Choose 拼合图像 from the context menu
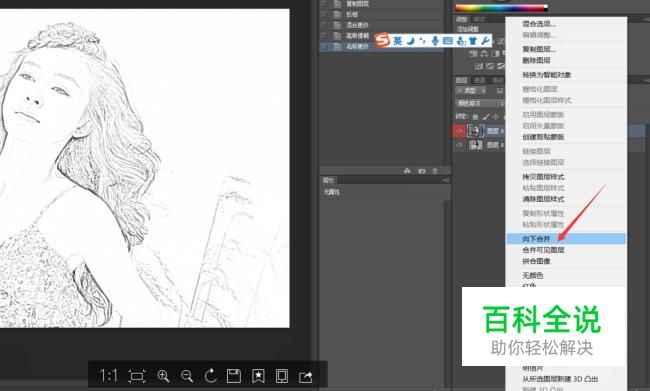 (536, 261)
